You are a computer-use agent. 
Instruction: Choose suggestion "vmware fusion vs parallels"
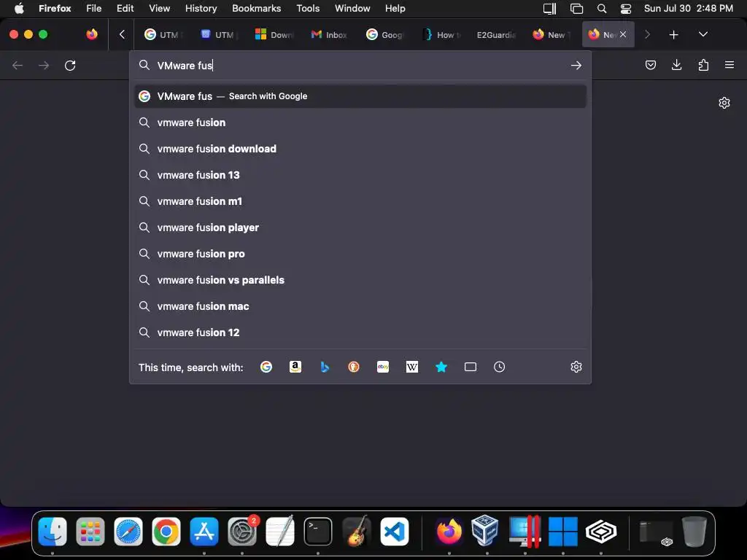(360, 280)
